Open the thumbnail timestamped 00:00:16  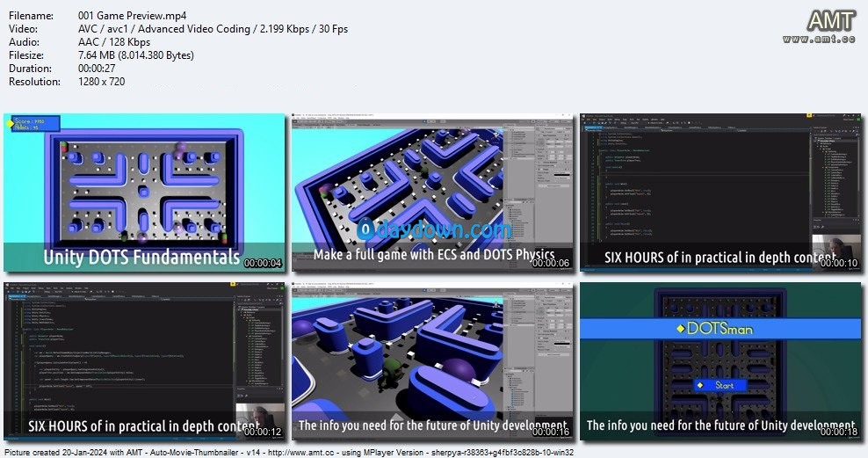(x=432, y=361)
